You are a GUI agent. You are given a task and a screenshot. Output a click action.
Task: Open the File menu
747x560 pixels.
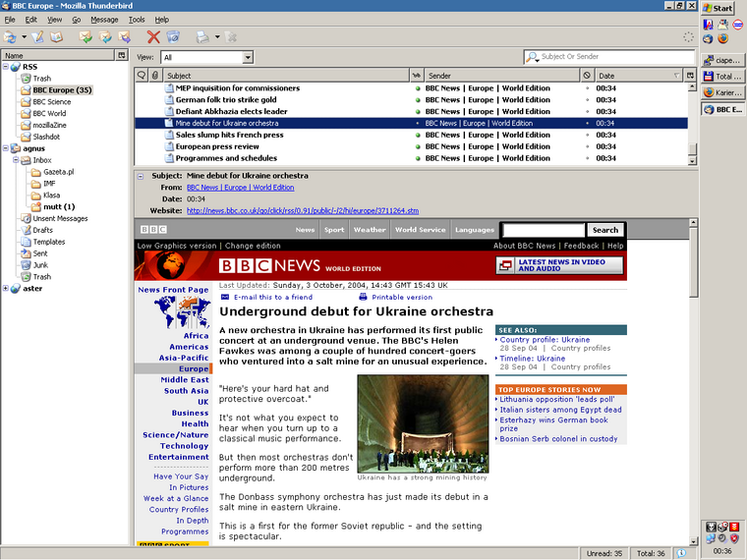[x=10, y=20]
